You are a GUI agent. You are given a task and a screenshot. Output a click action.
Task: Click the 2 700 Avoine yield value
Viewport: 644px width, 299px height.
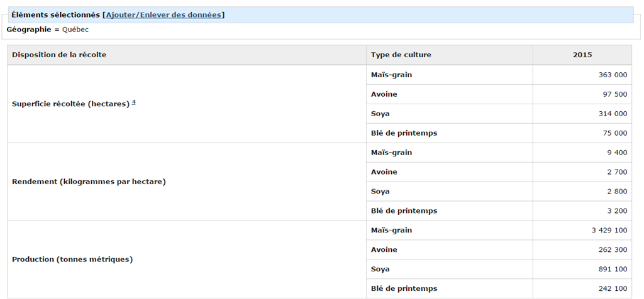(616, 172)
